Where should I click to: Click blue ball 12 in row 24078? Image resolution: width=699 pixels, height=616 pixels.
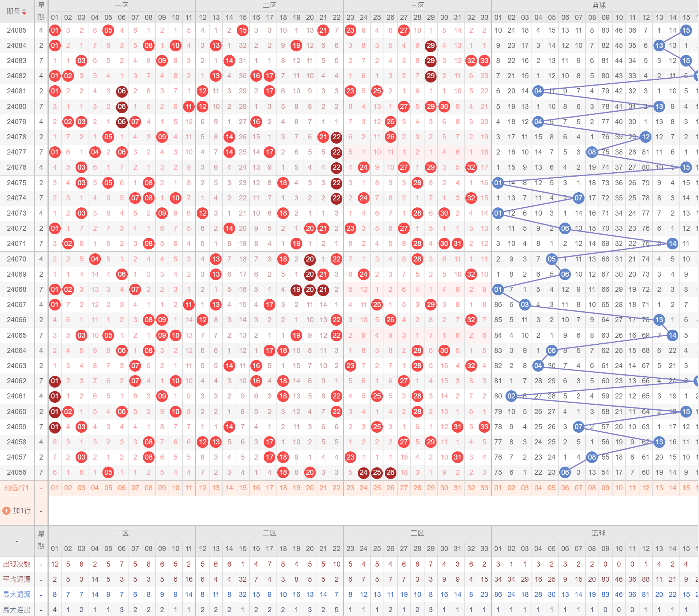[x=646, y=137]
